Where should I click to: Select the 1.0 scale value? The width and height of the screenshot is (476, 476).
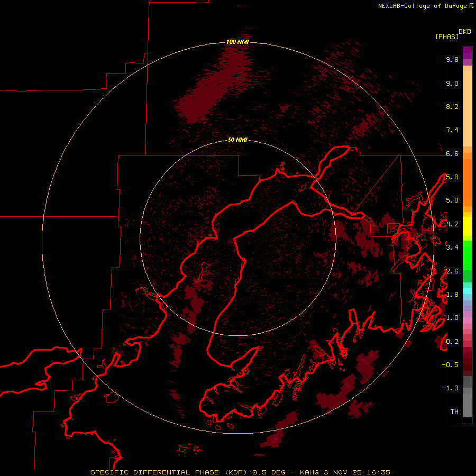tap(452, 318)
